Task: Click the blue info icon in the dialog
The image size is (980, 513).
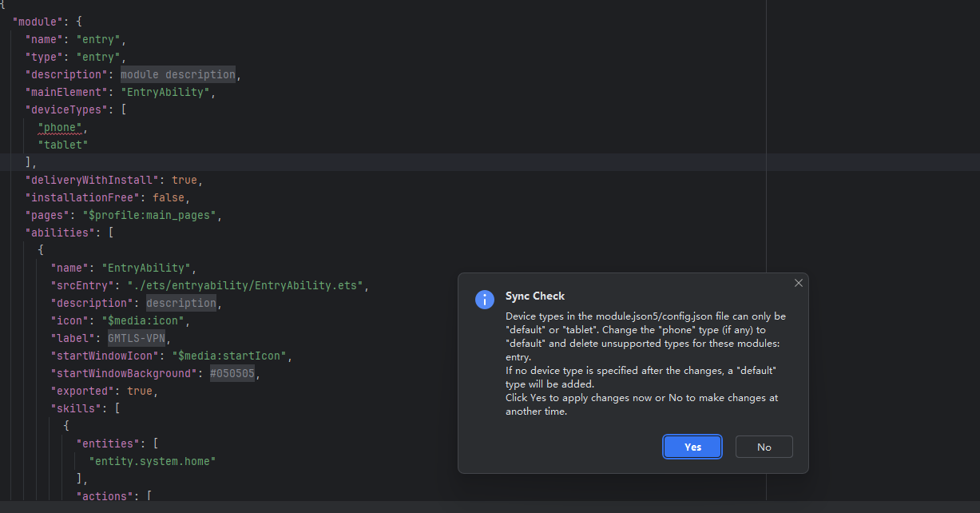Action: pyautogui.click(x=484, y=300)
